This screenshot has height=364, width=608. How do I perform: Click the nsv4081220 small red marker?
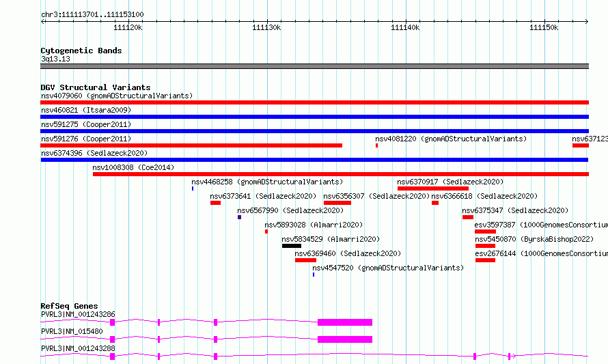coord(376,145)
